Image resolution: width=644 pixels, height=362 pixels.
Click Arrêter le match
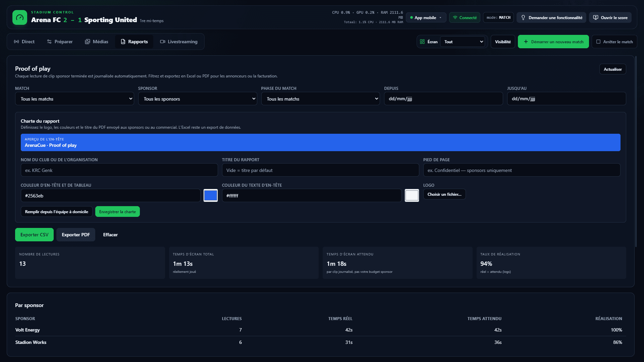click(x=614, y=42)
